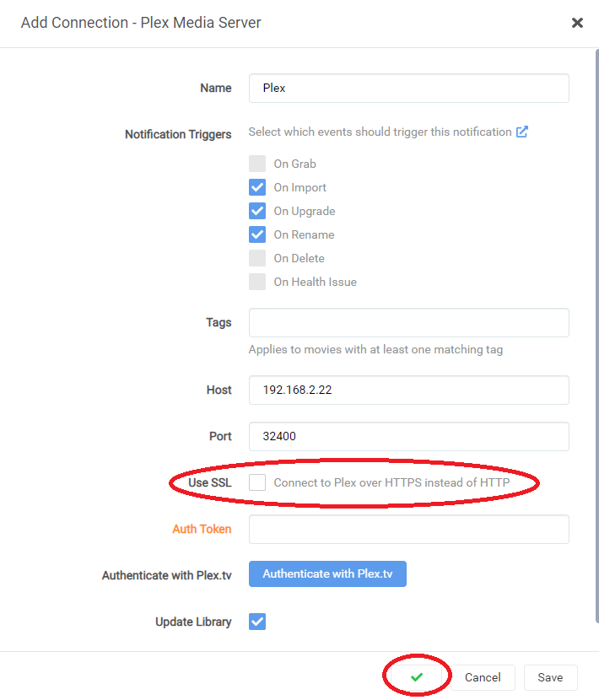Image resolution: width=599 pixels, height=700 pixels.
Task: Select the Auth Token input field
Action: tap(408, 529)
